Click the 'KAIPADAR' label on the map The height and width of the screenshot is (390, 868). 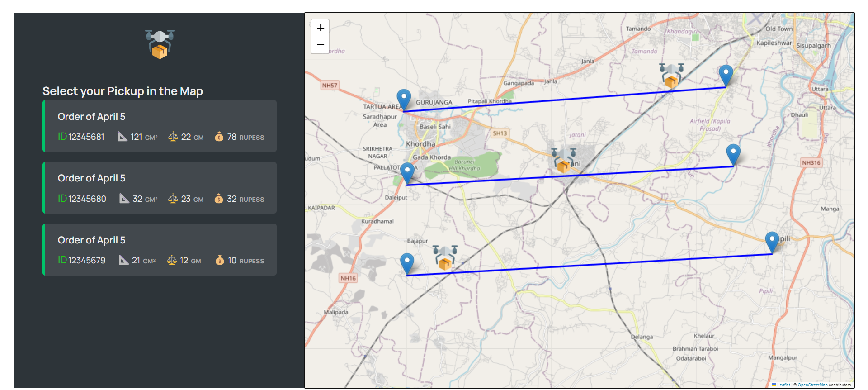point(321,208)
